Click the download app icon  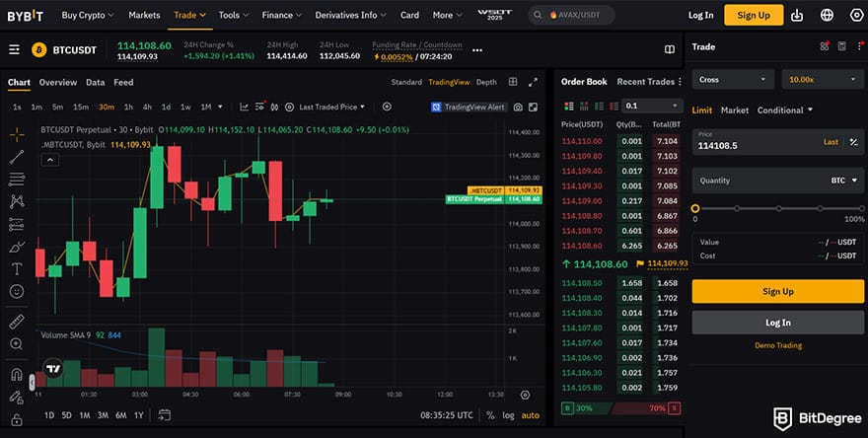coord(797,16)
